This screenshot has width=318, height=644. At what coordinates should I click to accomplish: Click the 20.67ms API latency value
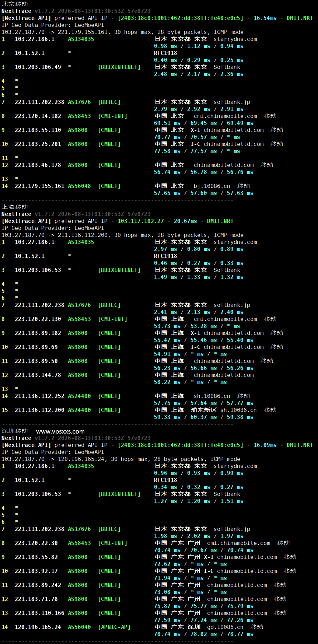click(x=185, y=221)
